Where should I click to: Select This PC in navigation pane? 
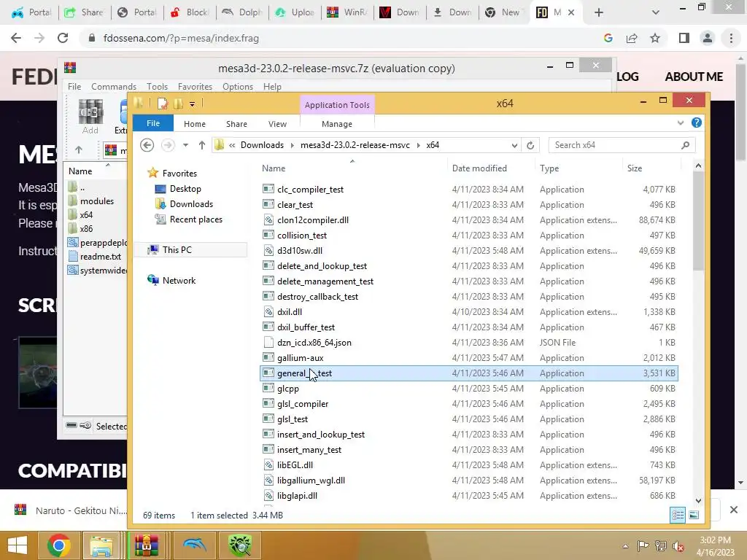point(177,249)
